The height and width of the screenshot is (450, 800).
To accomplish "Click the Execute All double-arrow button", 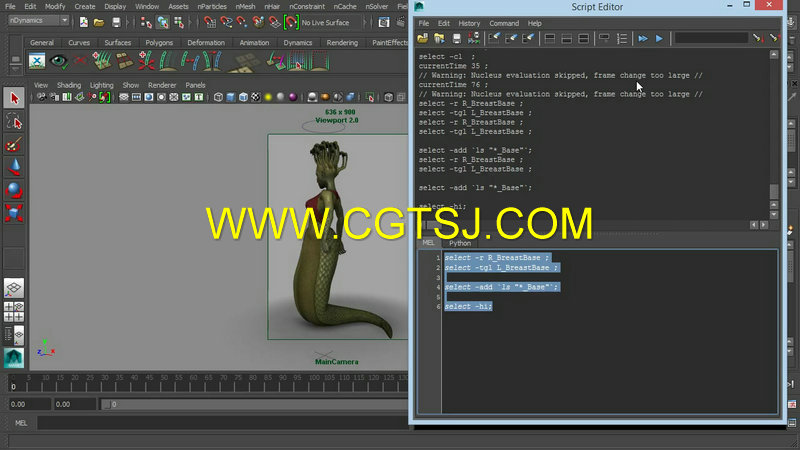I will (x=643, y=38).
